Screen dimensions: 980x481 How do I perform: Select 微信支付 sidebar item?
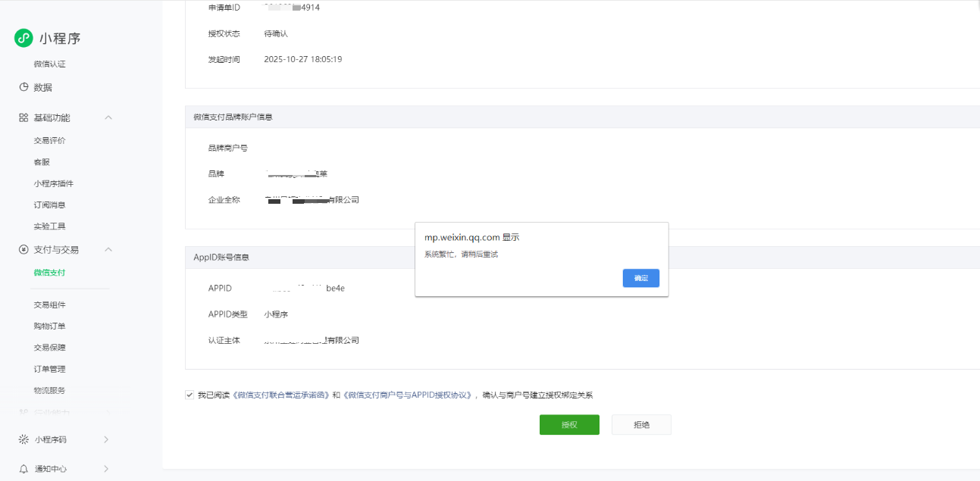(50, 272)
